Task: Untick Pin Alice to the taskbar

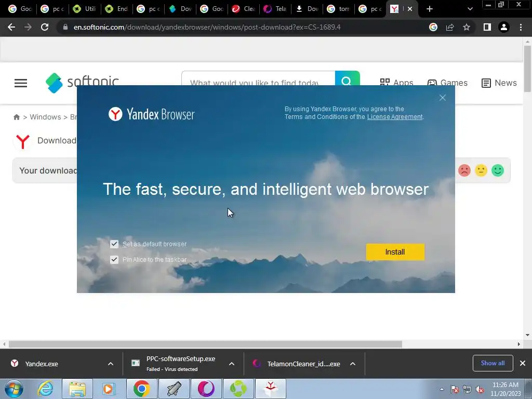Action: tap(114, 260)
